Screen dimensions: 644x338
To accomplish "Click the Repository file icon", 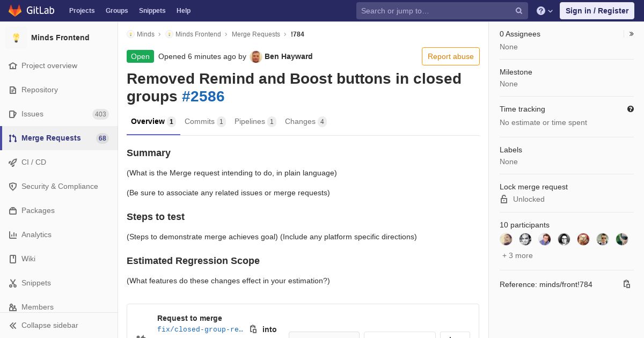I will [x=13, y=90].
